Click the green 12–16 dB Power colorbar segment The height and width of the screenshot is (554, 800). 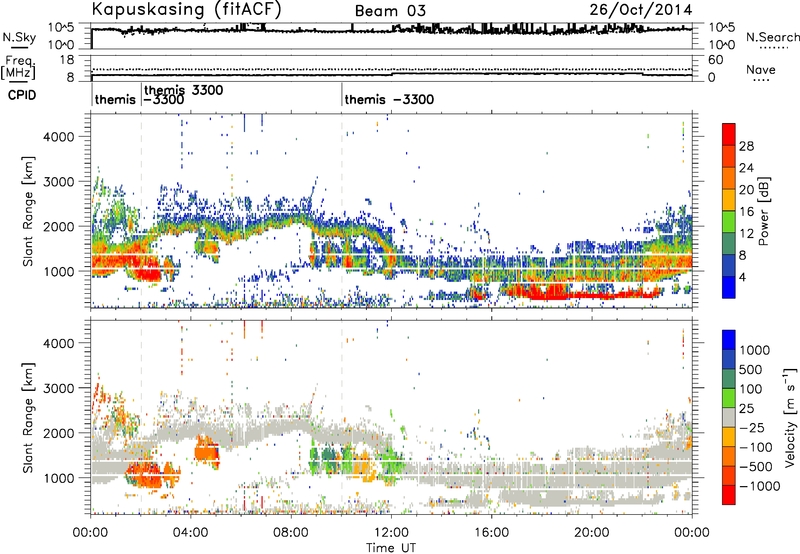(x=729, y=222)
